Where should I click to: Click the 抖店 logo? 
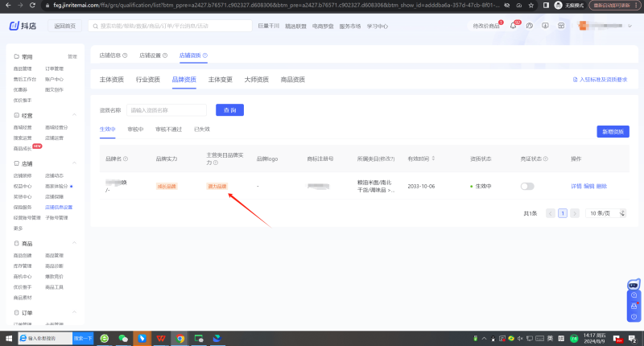point(23,26)
